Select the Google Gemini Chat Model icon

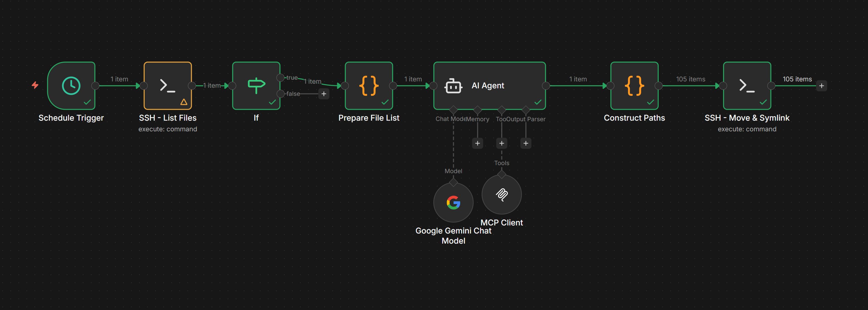point(453,203)
